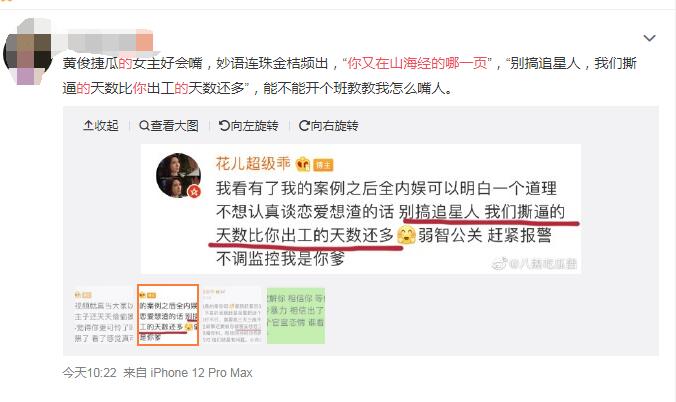Select the third image thumbnail
The width and height of the screenshot is (676, 402).
click(x=232, y=315)
